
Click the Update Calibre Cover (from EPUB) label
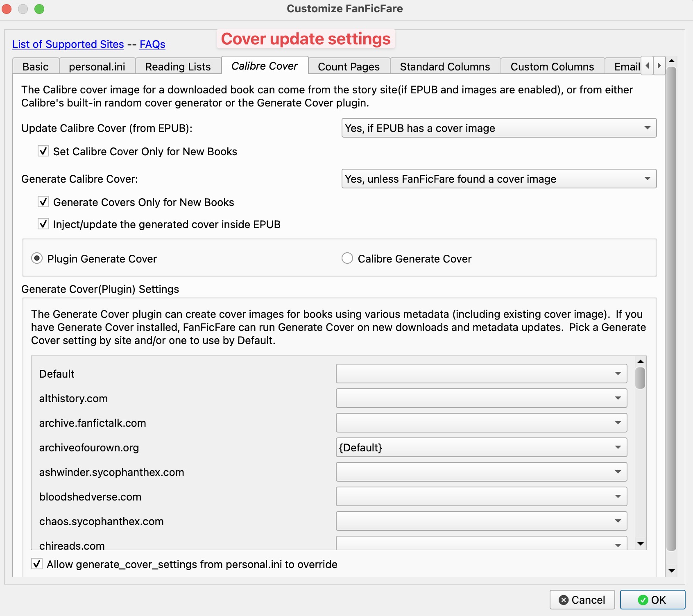(x=107, y=128)
